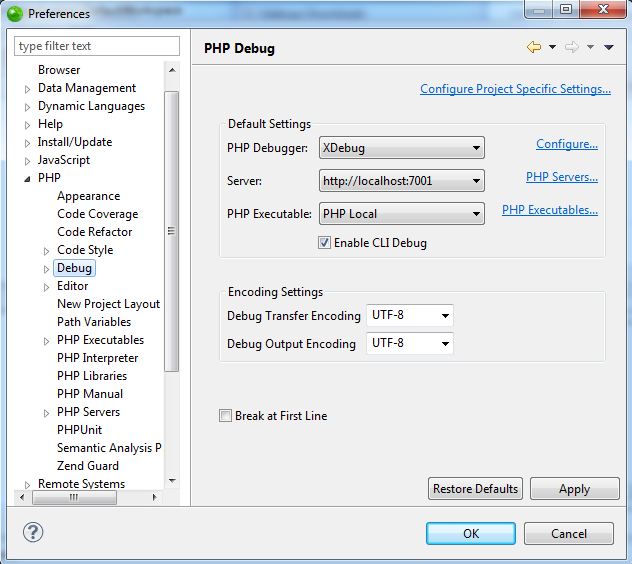
Task: Open the Server dropdown list
Action: 402,181
